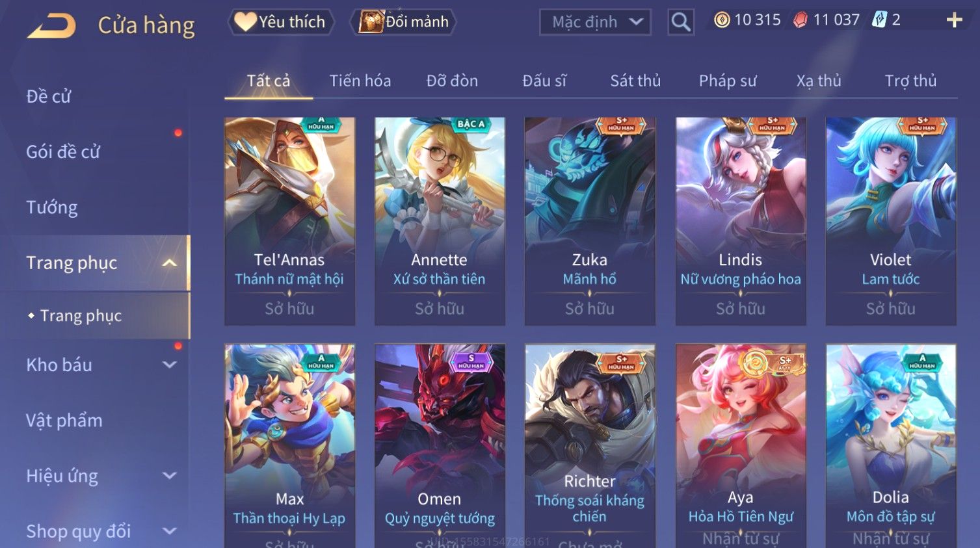This screenshot has width=980, height=548.
Task: Tap the fragment box icon on Đổi mảnh
Action: 371,21
